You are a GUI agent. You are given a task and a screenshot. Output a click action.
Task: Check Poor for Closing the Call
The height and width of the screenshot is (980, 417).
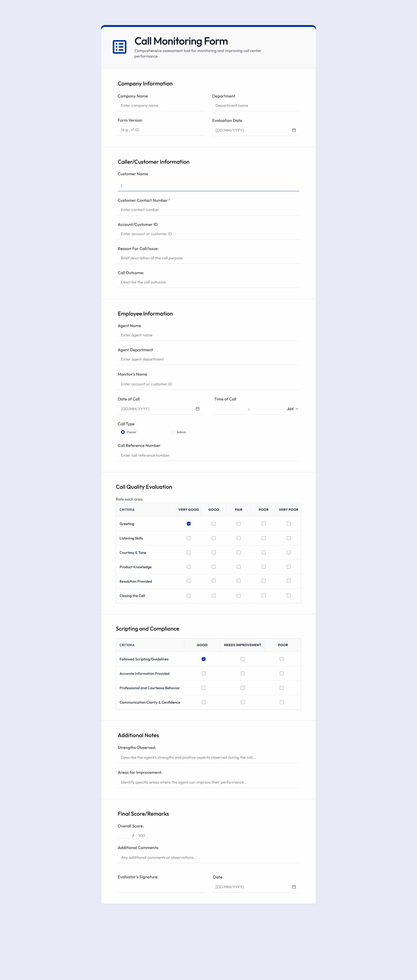click(x=264, y=596)
